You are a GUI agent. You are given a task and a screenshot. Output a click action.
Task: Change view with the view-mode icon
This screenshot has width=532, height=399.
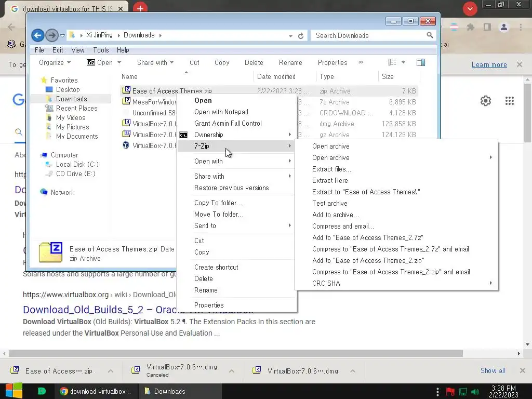click(x=392, y=62)
